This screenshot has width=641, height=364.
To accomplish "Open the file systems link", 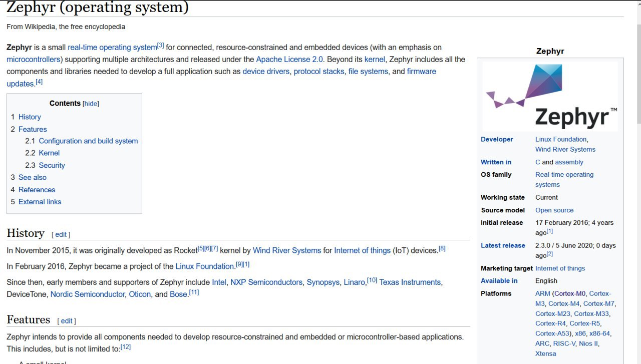I will click(368, 72).
